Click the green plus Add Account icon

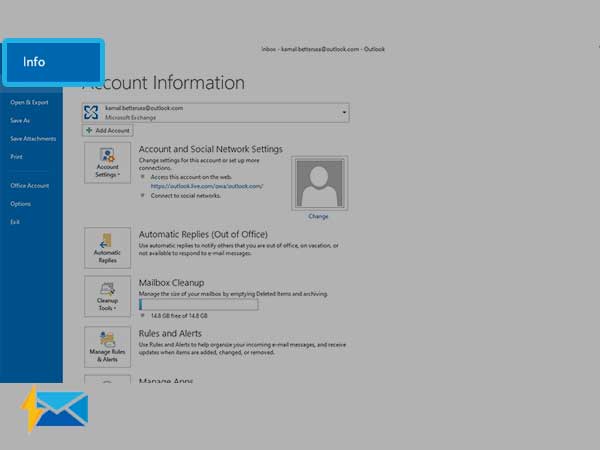point(89,130)
